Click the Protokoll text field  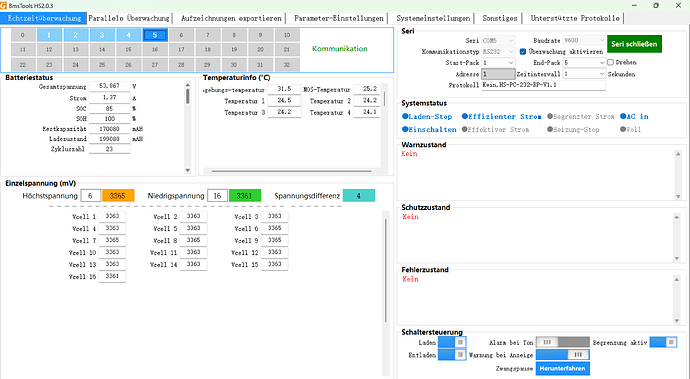[543, 85]
